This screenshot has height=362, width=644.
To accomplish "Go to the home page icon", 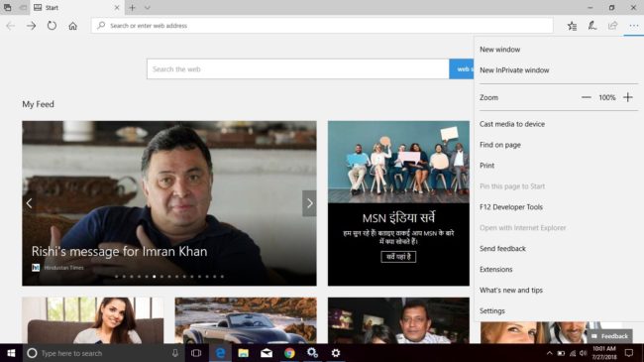I will pyautogui.click(x=72, y=26).
